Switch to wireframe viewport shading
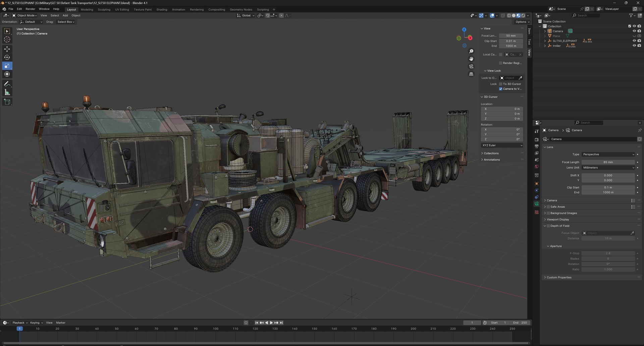This screenshot has height=346, width=644. coord(509,15)
